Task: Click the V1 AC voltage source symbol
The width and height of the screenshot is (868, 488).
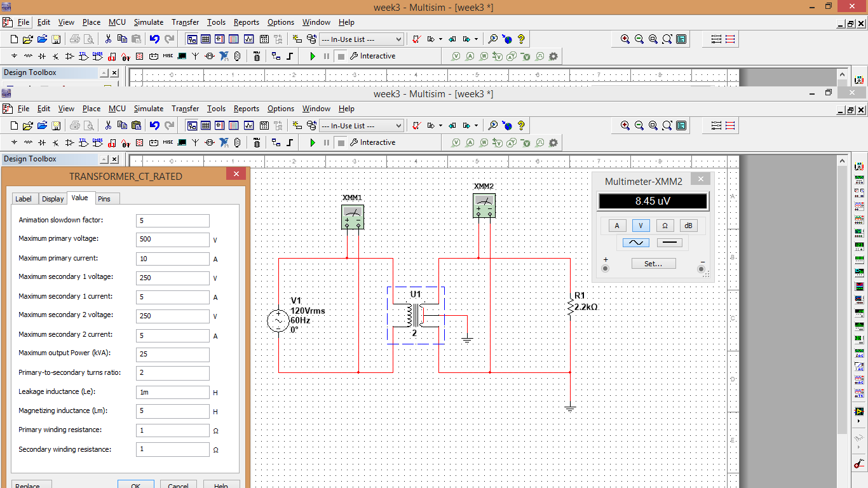Action: click(278, 321)
